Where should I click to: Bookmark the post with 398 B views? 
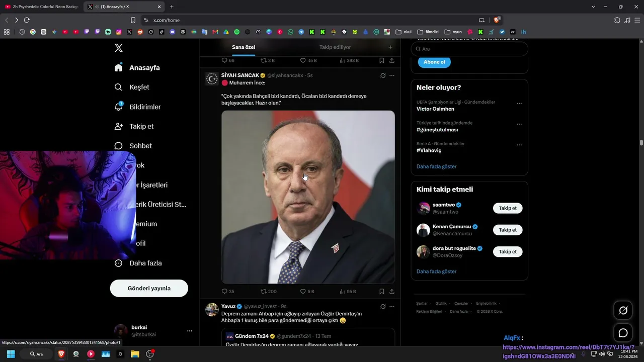(x=382, y=60)
